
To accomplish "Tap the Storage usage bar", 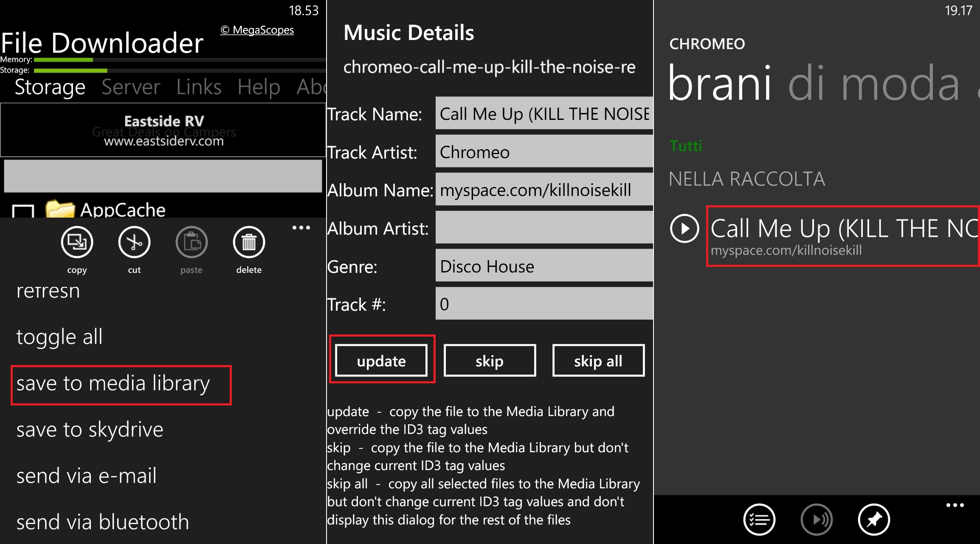I will click(180, 71).
